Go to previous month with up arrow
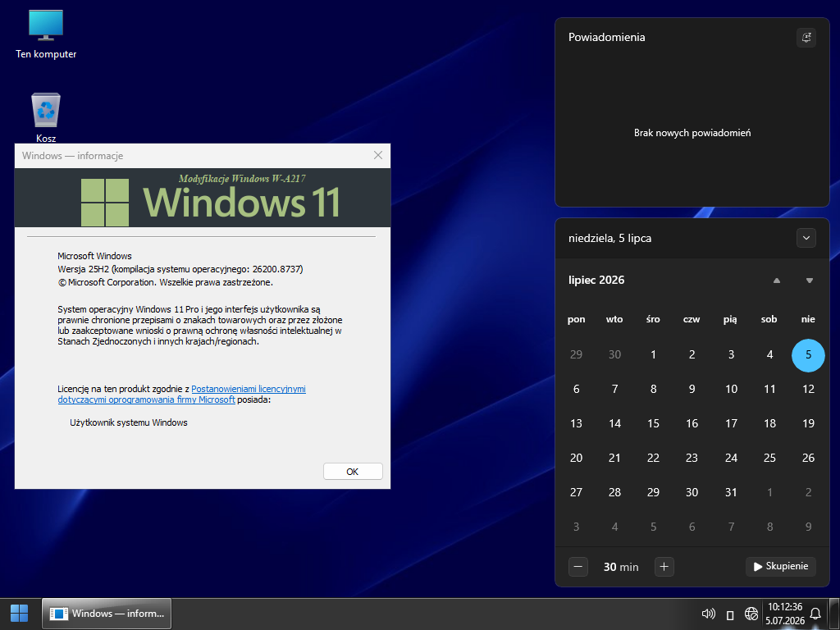 pos(777,281)
